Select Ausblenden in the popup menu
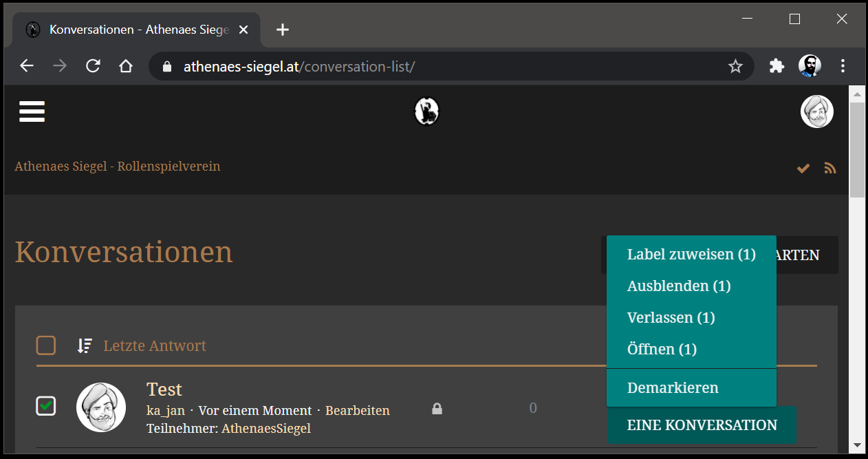The image size is (868, 459). tap(678, 286)
